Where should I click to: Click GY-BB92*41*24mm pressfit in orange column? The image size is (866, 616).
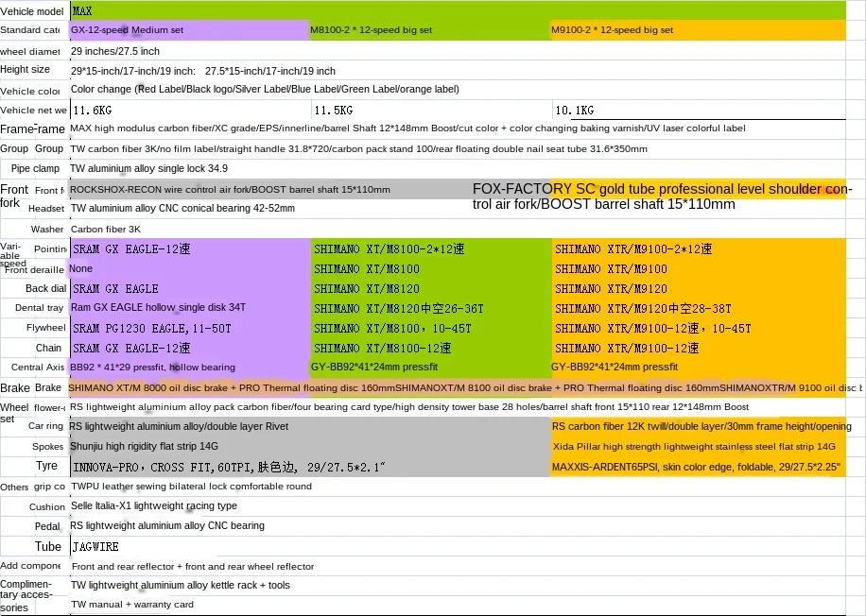click(x=699, y=368)
